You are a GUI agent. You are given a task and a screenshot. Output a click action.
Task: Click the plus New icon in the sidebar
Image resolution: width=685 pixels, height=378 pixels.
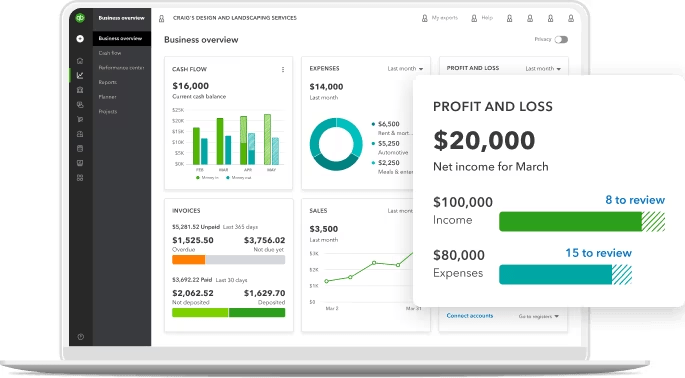[80, 39]
